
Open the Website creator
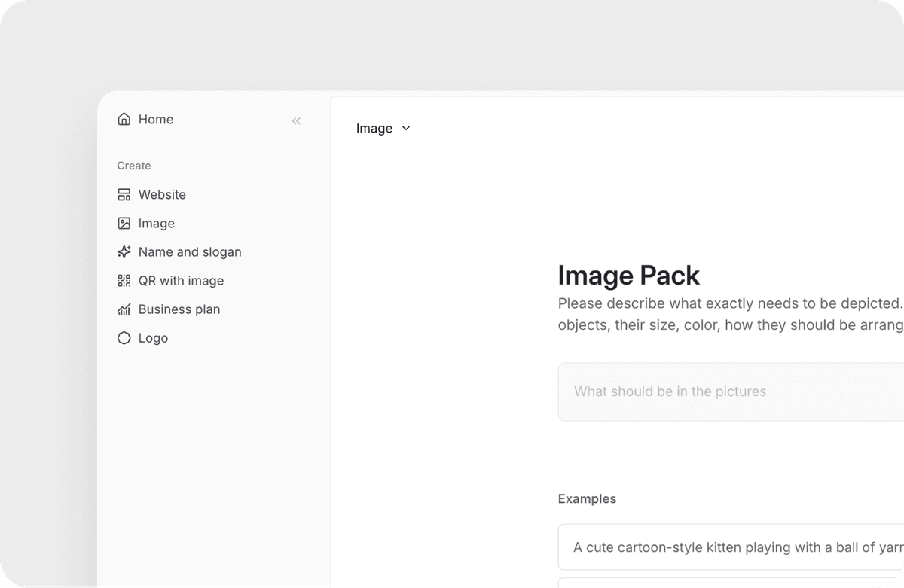161,194
